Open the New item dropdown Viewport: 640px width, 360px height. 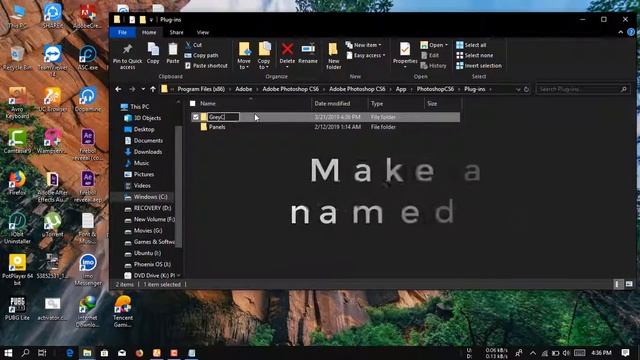(364, 45)
